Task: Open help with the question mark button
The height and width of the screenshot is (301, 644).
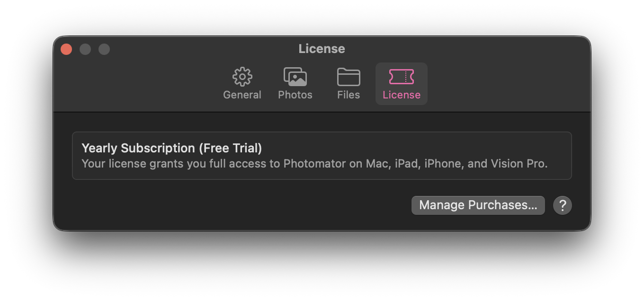Action: pyautogui.click(x=562, y=205)
